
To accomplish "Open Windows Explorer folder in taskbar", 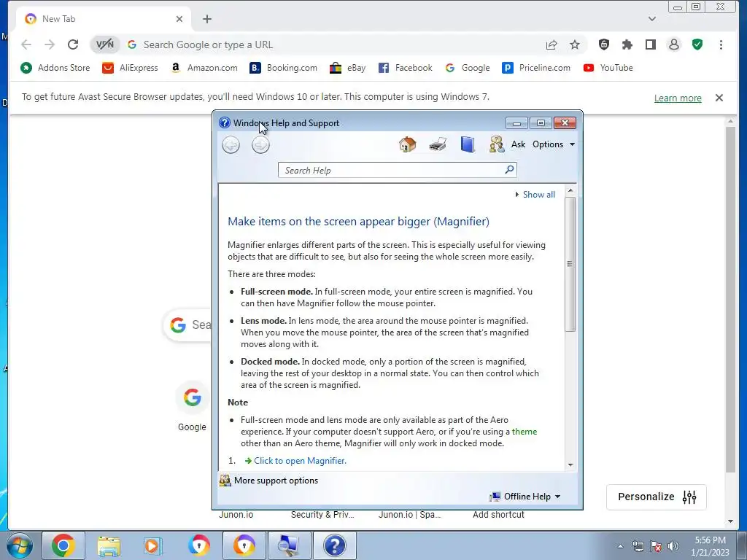I will coord(109,545).
